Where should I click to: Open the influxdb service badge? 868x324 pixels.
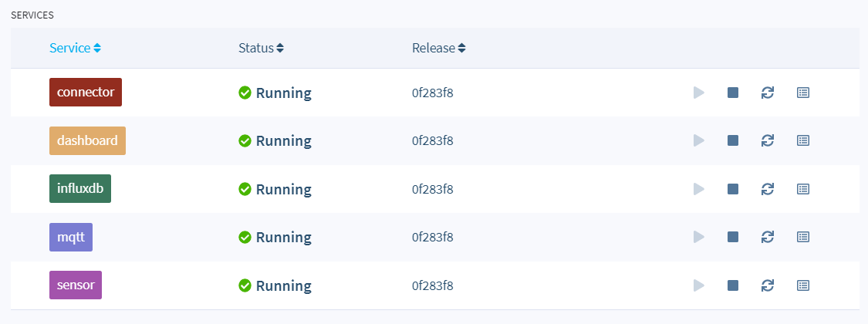coord(80,189)
